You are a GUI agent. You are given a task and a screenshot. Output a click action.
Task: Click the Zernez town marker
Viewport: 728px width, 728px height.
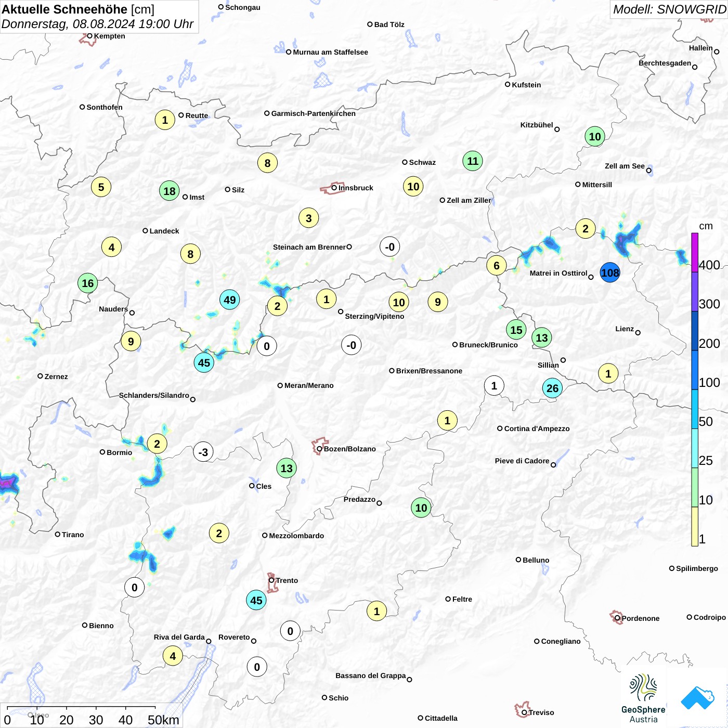40,376
